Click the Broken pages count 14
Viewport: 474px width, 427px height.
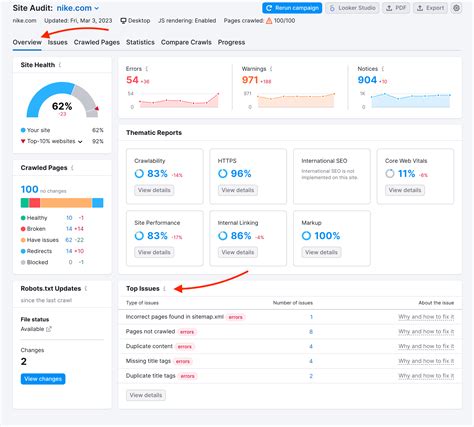[69, 229]
